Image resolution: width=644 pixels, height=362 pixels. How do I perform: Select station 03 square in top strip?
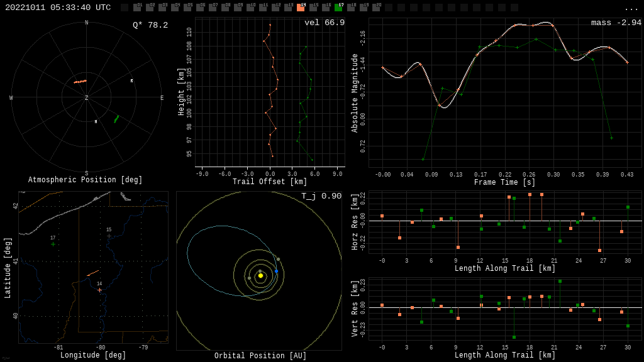162,8
